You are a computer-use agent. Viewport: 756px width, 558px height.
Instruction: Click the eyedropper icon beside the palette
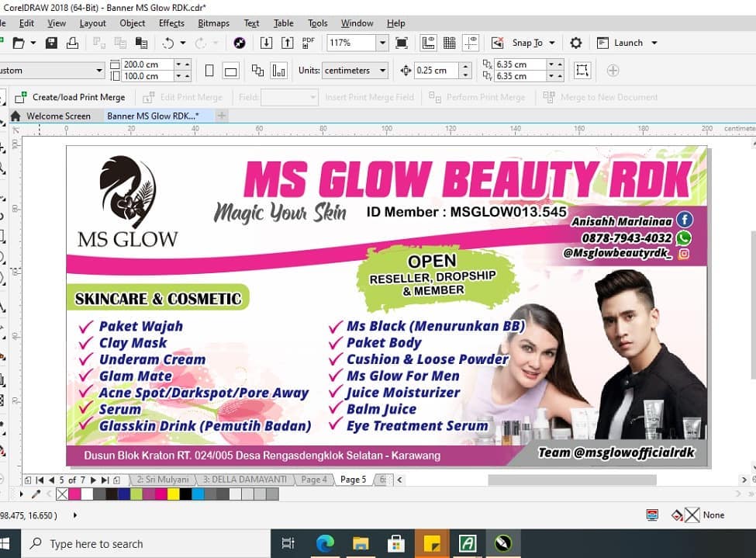tap(36, 494)
